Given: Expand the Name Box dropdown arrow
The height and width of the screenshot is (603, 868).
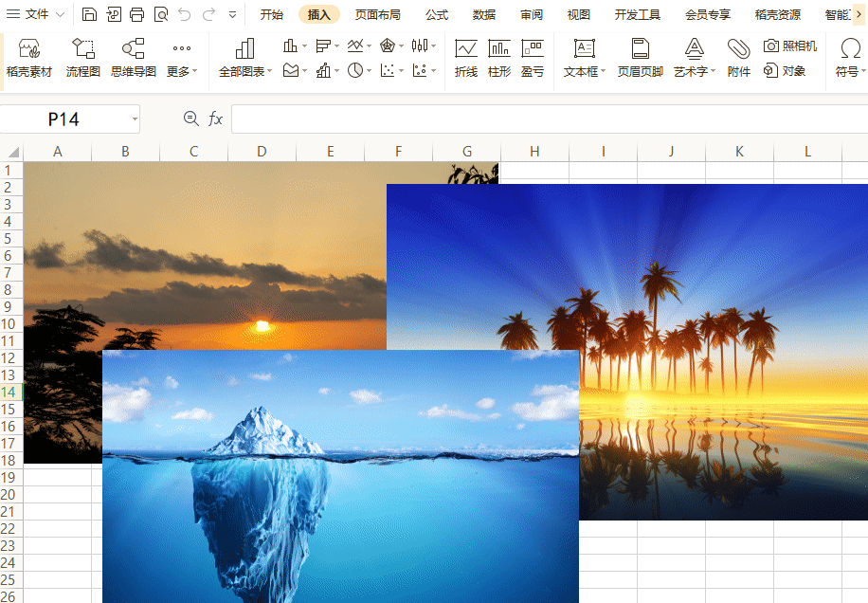Looking at the screenshot, I should pos(135,119).
